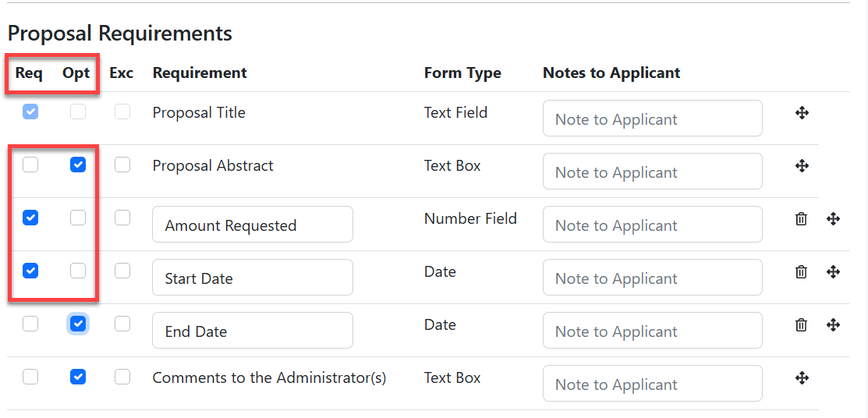Click the End Date name field
The width and height of the screenshot is (868, 418).
(x=253, y=331)
